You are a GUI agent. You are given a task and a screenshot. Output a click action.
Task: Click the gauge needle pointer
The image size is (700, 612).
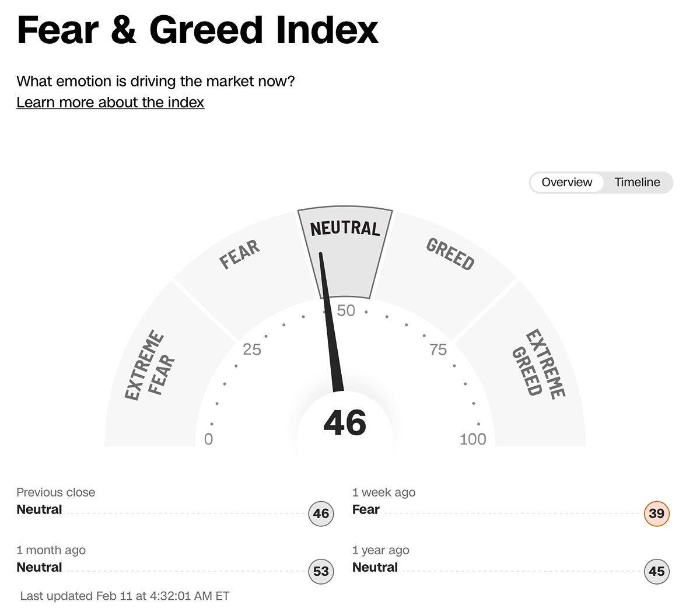[331, 322]
